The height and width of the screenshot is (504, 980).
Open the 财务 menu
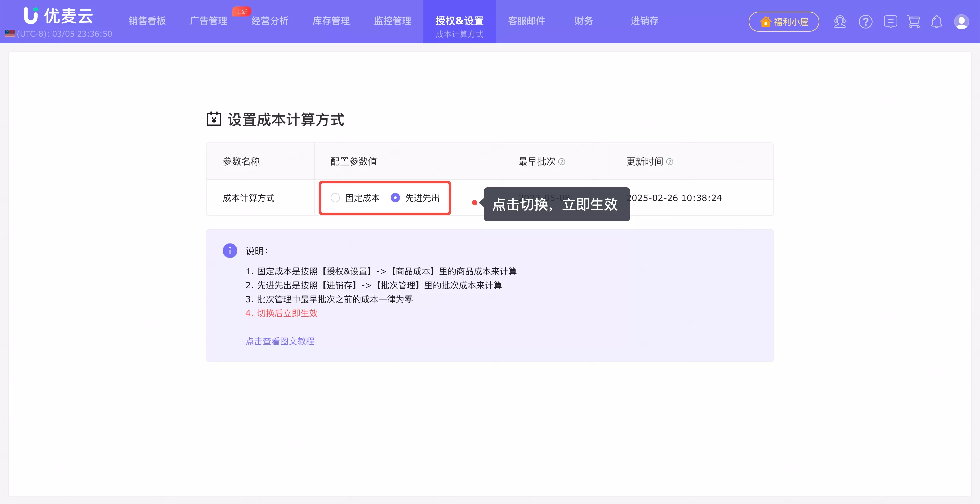584,21
